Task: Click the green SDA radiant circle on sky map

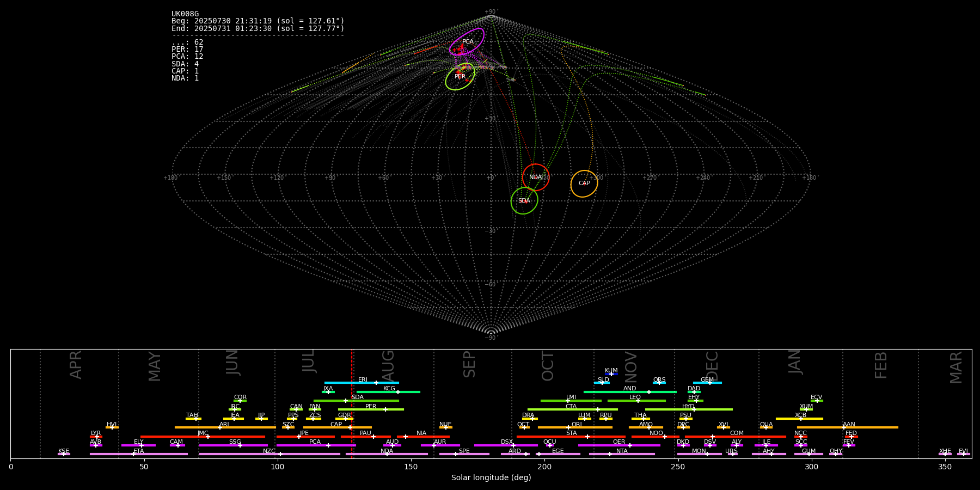Action: pyautogui.click(x=524, y=200)
